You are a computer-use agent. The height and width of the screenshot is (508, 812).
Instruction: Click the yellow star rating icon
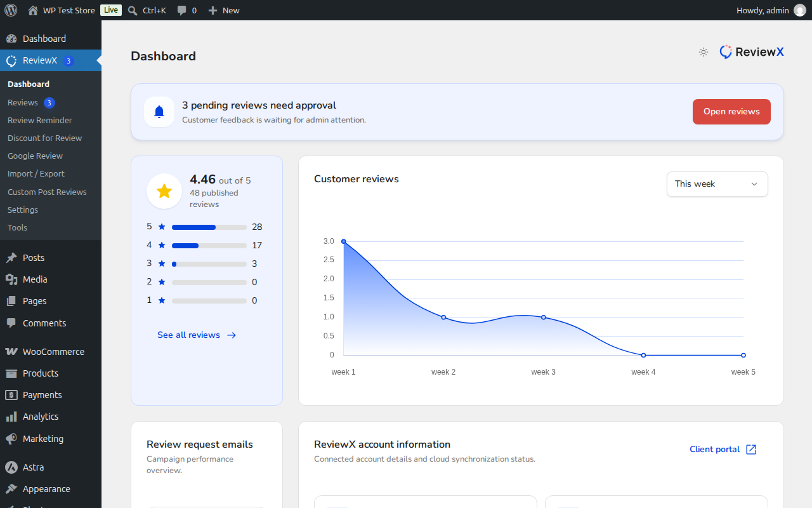[x=164, y=191]
